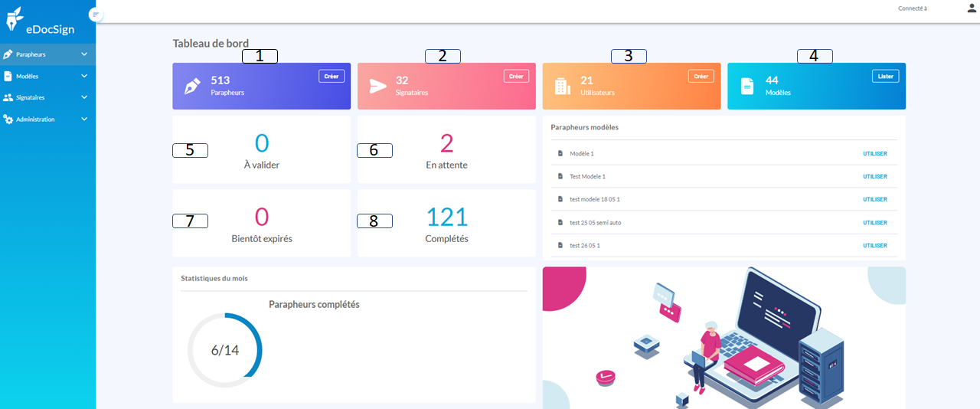
Task: Click the Connecté à status text
Action: [x=913, y=8]
